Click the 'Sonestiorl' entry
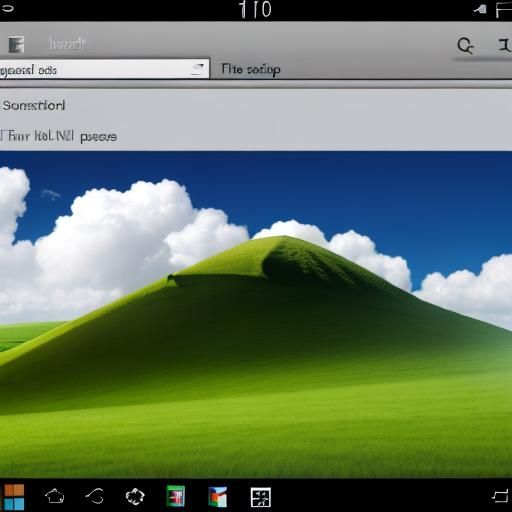Viewport: 512px width, 512px height. 34,106
